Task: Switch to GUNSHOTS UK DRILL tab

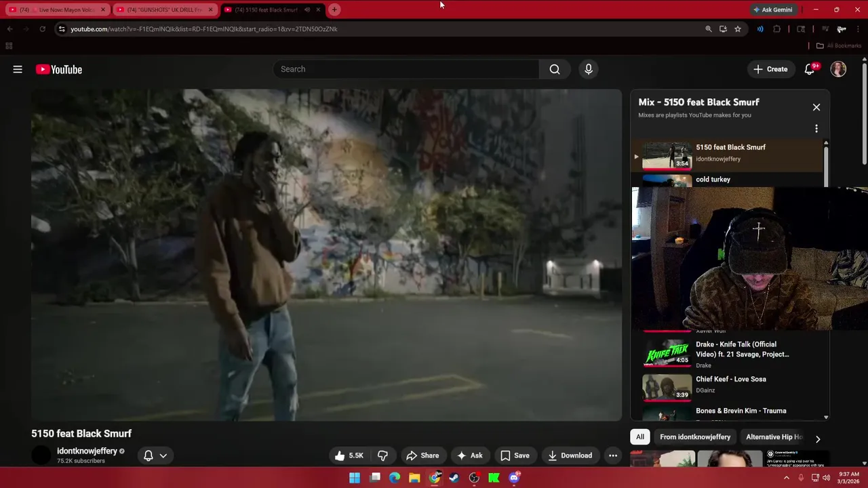Action: pyautogui.click(x=165, y=9)
